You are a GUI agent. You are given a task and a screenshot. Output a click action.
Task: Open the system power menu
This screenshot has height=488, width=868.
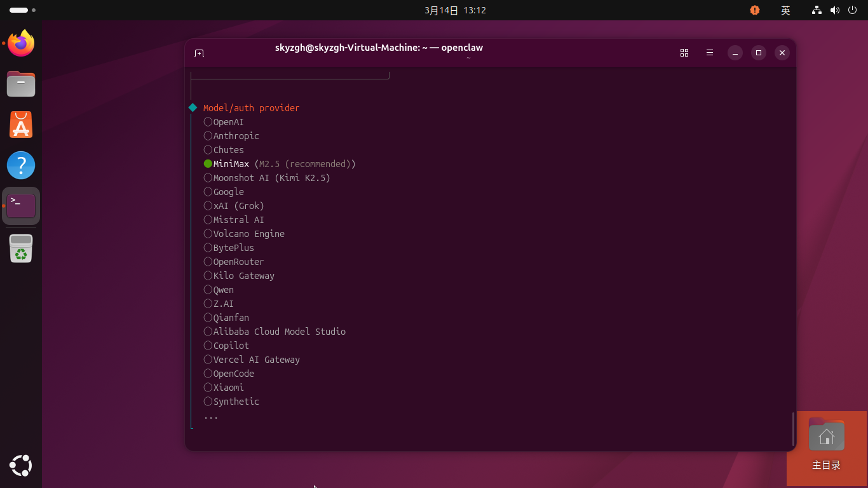point(852,10)
